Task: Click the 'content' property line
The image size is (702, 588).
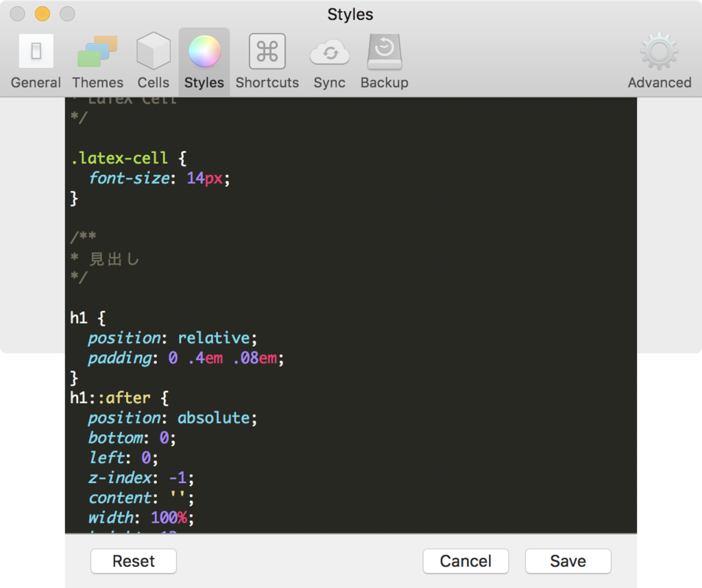Action: [141, 498]
